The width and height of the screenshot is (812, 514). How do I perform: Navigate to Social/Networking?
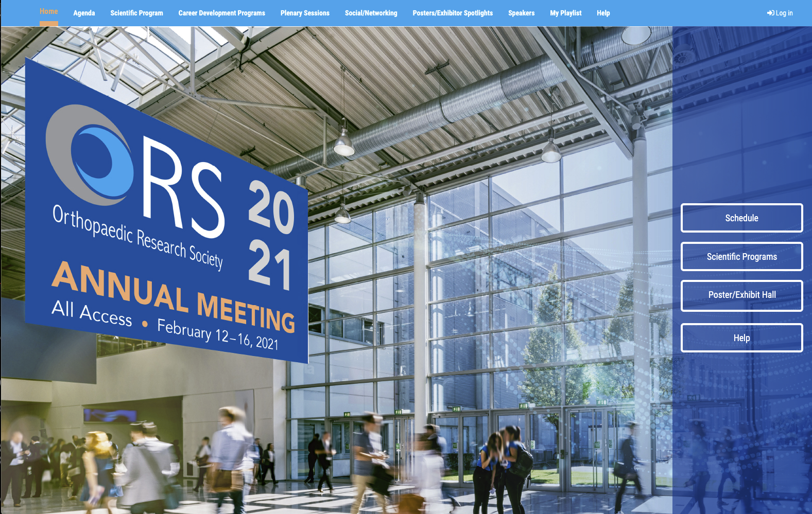(x=371, y=13)
